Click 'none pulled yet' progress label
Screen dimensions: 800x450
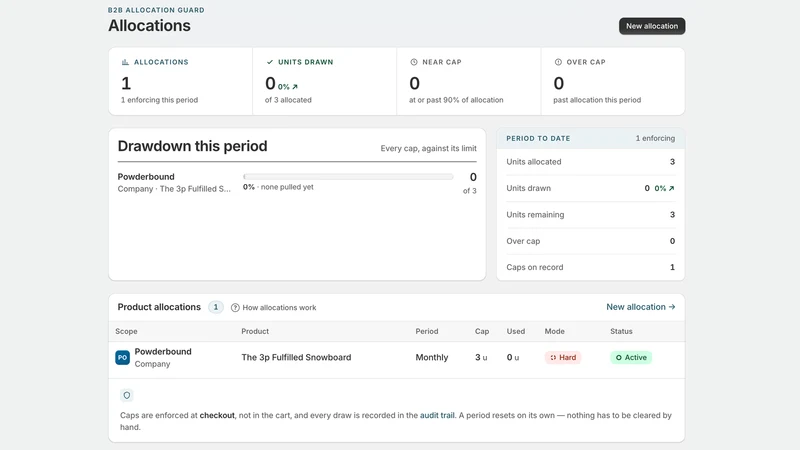(287, 187)
